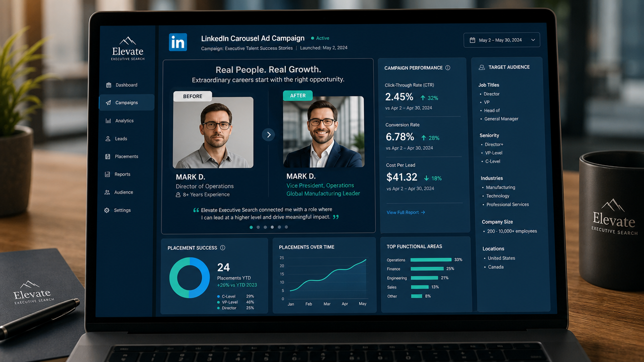Click the Finance 25% bar
Viewport: 644px width, 362px height.
[x=427, y=269]
